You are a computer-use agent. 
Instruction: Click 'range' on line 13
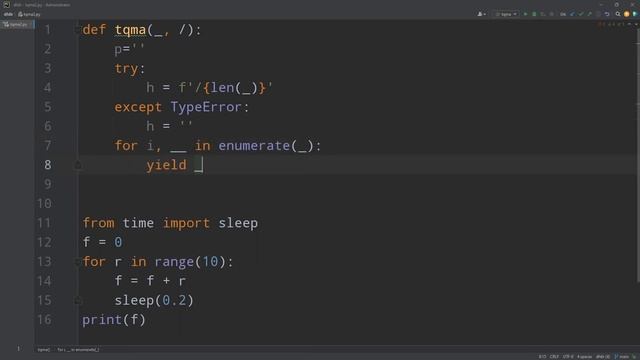[174, 262]
